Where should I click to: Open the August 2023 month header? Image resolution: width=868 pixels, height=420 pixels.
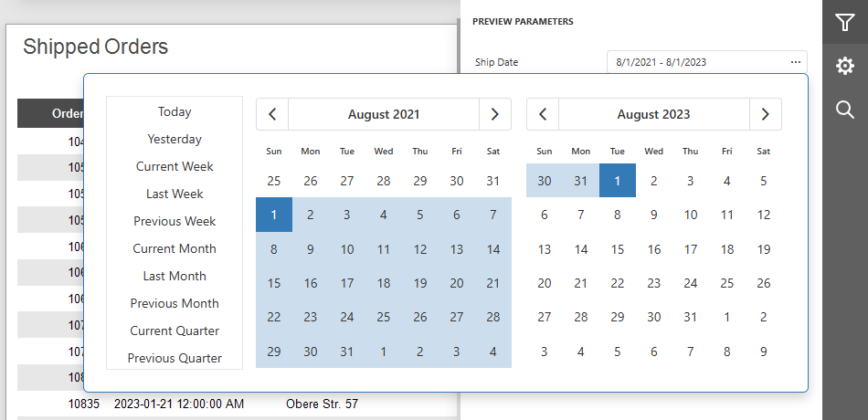654,114
